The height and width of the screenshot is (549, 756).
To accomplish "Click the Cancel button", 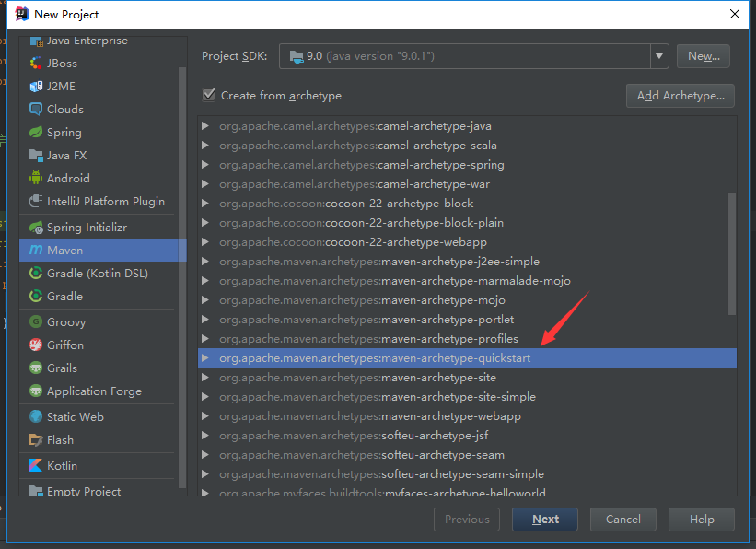I will [x=622, y=520].
